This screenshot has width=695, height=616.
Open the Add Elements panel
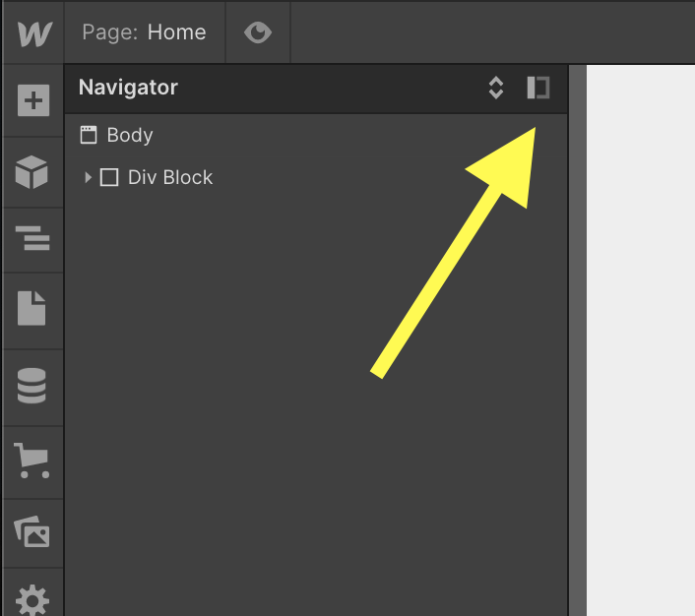32,100
